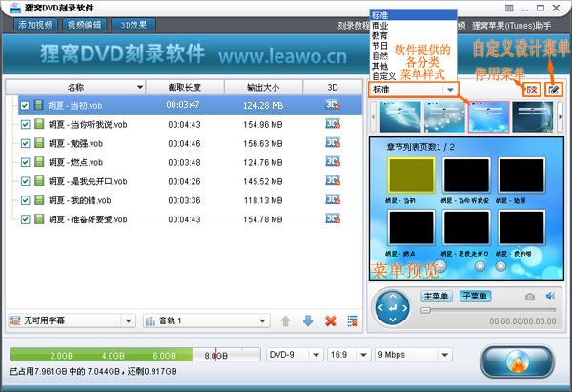Image resolution: width=572 pixels, height=392 pixels.
Task: Click the preview playback slider handle
Action: coord(425,310)
